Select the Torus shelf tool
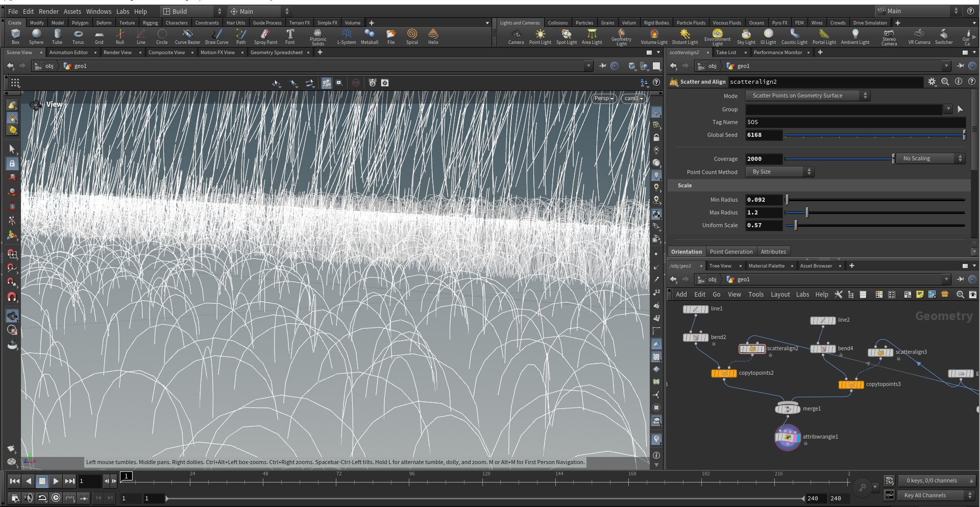Image resolution: width=980 pixels, height=507 pixels. pos(78,36)
